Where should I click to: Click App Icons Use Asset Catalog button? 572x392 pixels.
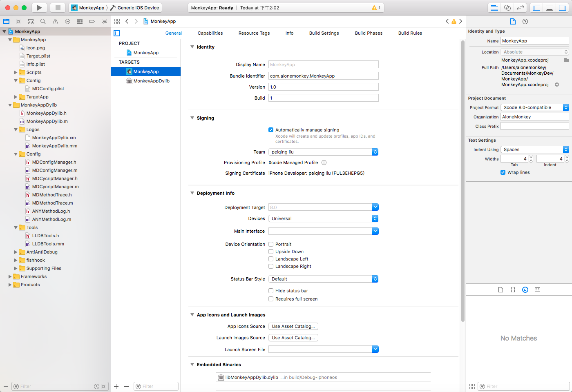coord(293,326)
